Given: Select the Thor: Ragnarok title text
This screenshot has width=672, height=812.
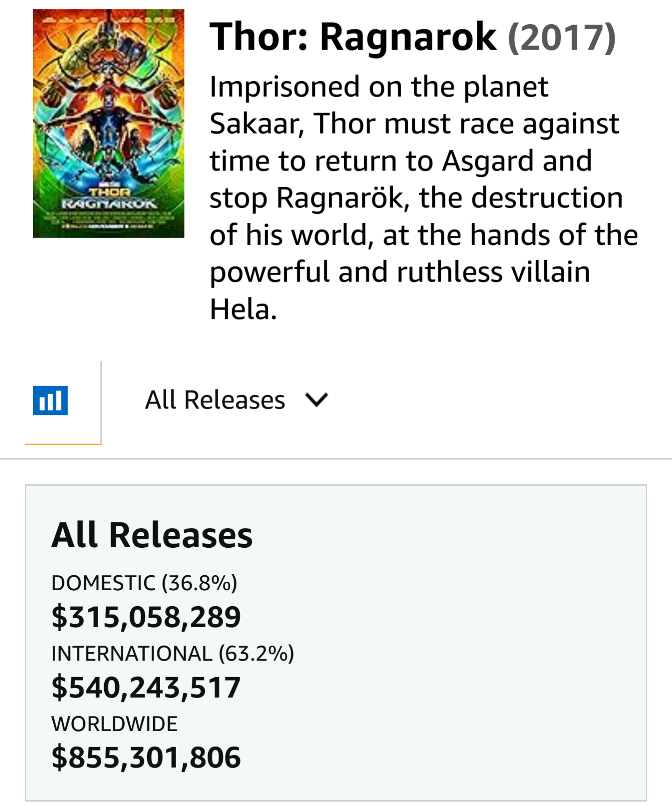Looking at the screenshot, I should (x=353, y=37).
